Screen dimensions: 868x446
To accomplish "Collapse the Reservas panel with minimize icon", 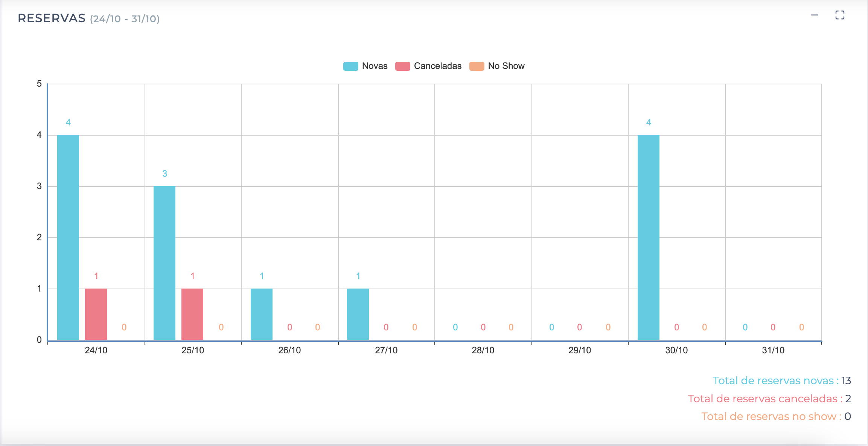I will 815,15.
